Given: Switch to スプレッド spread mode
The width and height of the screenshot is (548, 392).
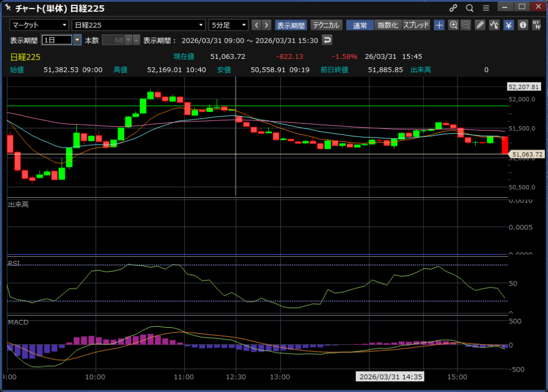Looking at the screenshot, I should point(416,25).
